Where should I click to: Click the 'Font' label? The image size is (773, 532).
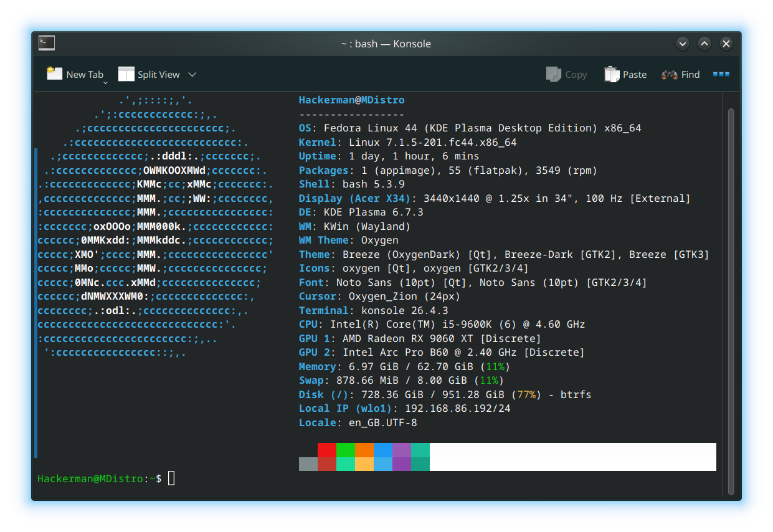point(311,282)
